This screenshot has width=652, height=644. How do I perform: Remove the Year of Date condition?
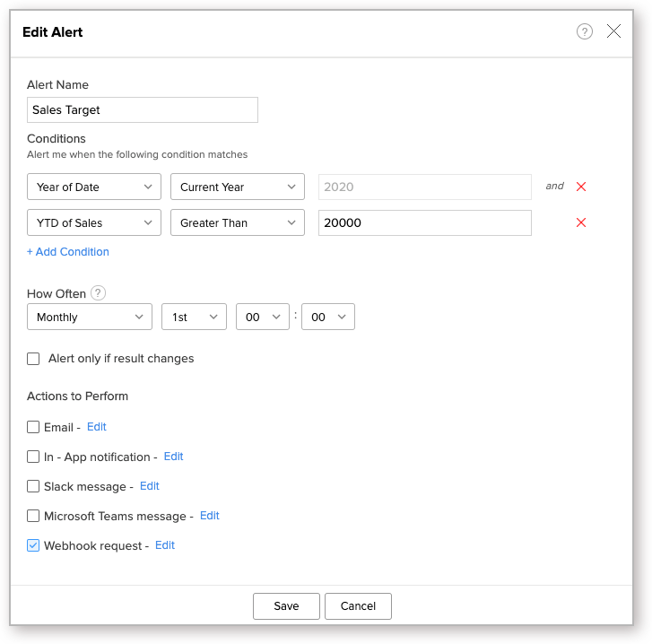581,187
